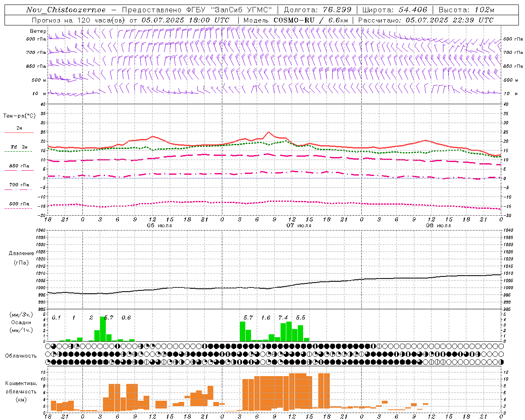Click the Давление pressure panel label
This screenshot has height=420, width=525.
coord(21,253)
